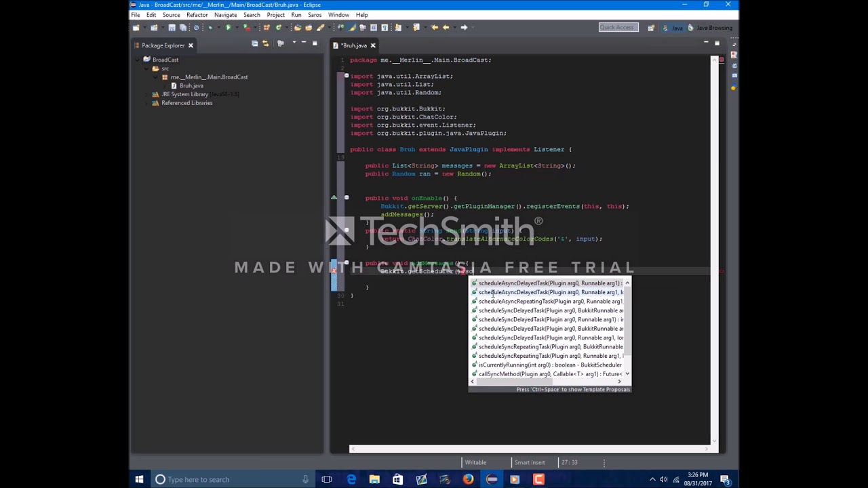This screenshot has height=488, width=868.
Task: Open the Window menu
Action: point(338,15)
